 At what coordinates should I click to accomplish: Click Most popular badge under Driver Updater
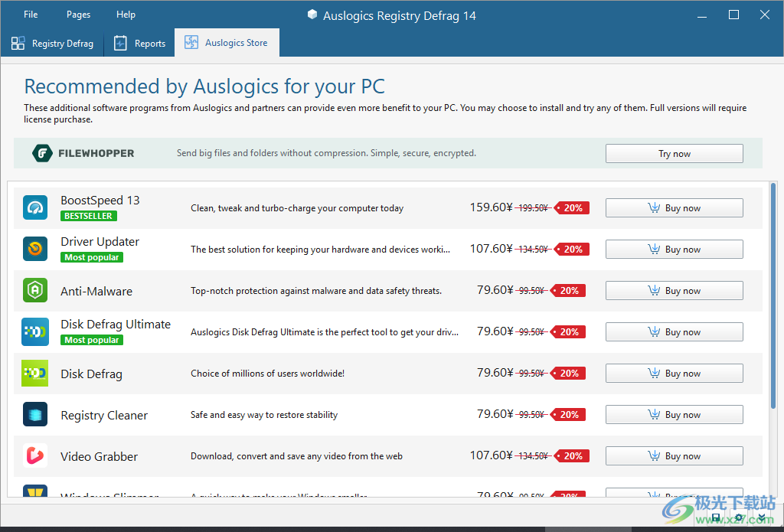click(x=92, y=257)
